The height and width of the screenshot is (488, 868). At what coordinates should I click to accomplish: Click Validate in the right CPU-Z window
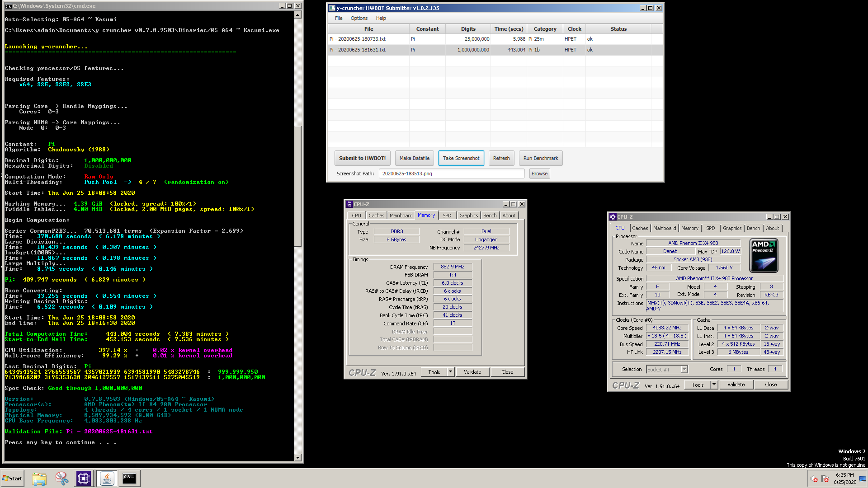[736, 385]
